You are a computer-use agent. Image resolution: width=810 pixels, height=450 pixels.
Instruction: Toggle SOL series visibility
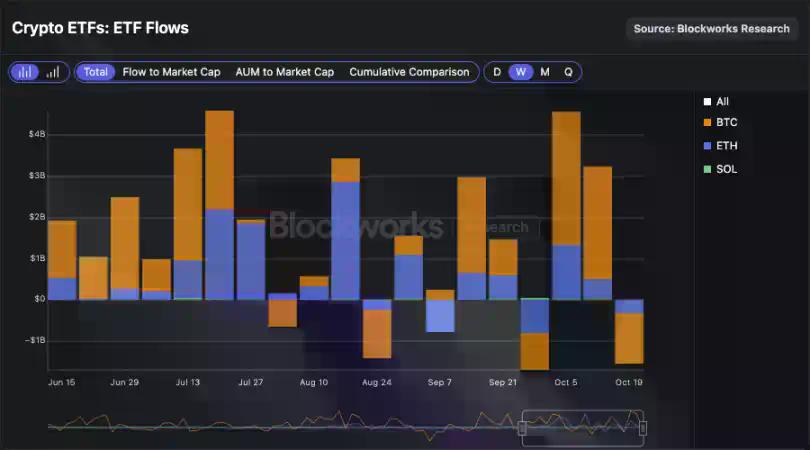(x=725, y=169)
